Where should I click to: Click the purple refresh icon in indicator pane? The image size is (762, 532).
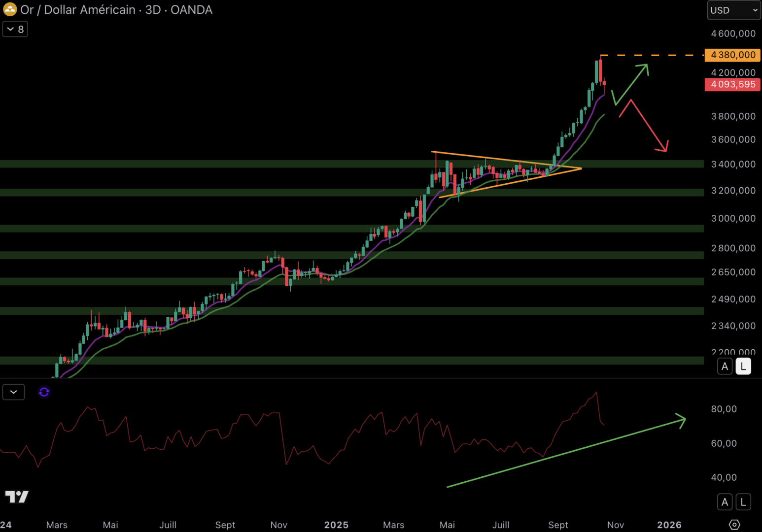[x=44, y=392]
